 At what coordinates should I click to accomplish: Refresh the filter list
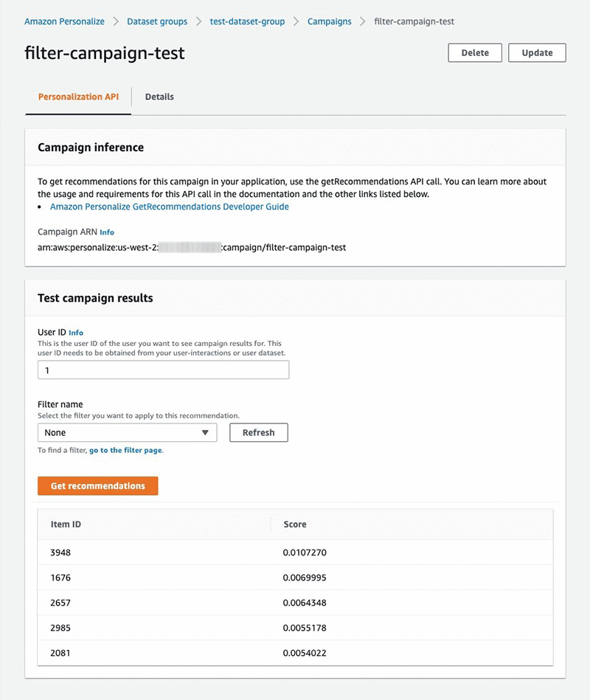click(x=258, y=433)
